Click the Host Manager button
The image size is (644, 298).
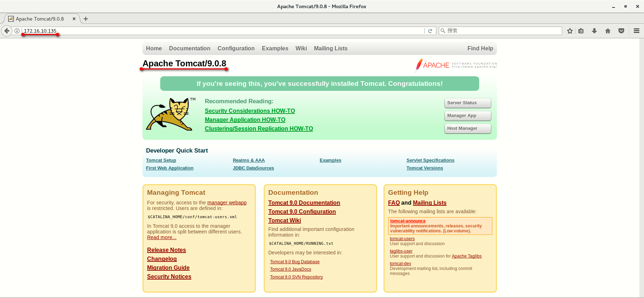tap(468, 128)
